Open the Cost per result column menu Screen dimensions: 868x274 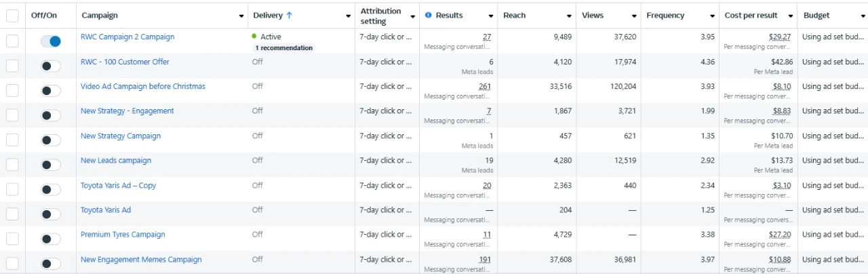791,16
